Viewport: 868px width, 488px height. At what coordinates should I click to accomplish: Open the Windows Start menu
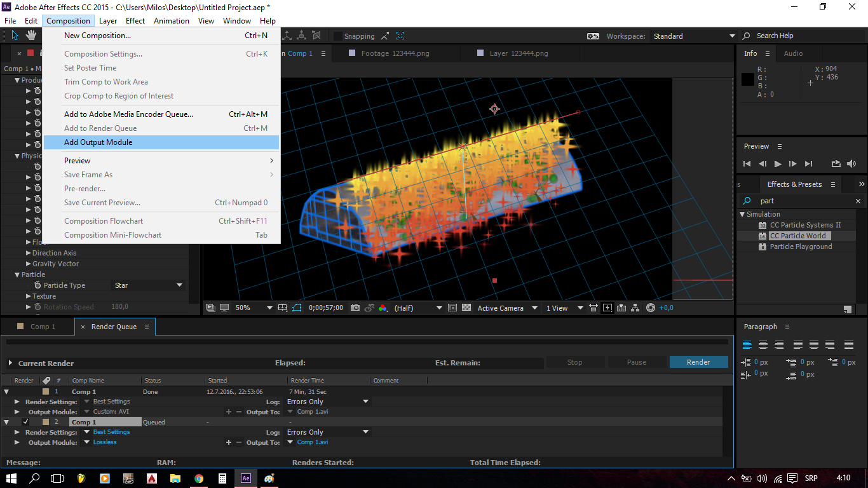tap(11, 478)
